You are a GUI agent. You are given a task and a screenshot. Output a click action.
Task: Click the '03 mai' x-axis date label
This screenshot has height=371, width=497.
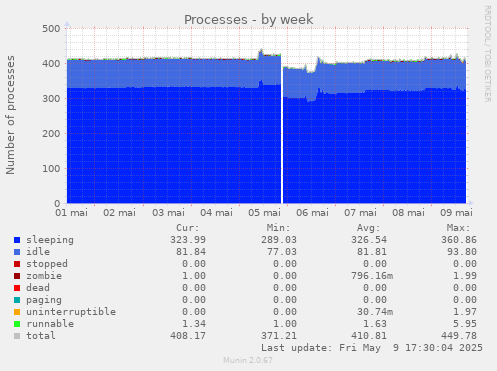click(168, 213)
